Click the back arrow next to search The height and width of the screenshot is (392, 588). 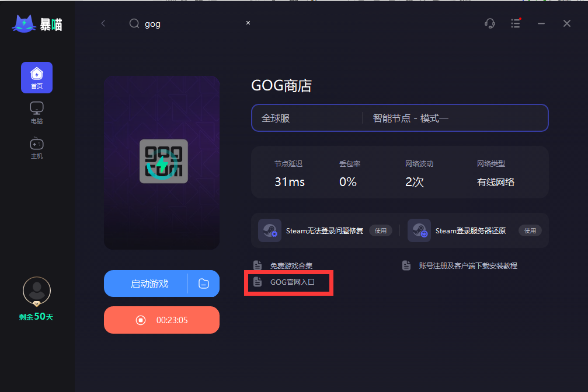103,23
